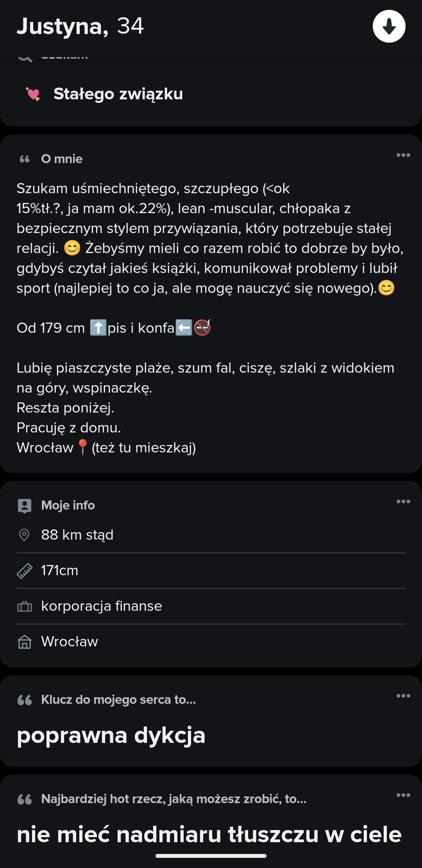This screenshot has width=422, height=868.
Task: Open options for Klucz do mojego serca prompt
Action: click(403, 696)
